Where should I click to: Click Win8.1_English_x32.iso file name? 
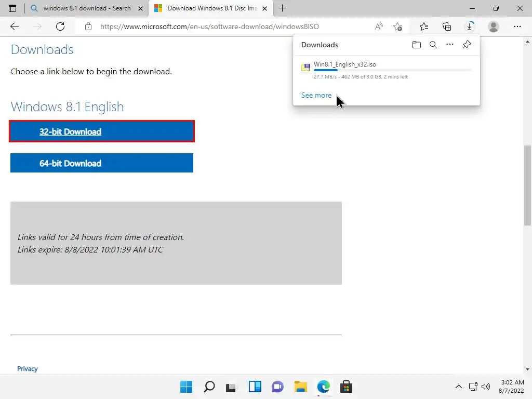click(345, 64)
